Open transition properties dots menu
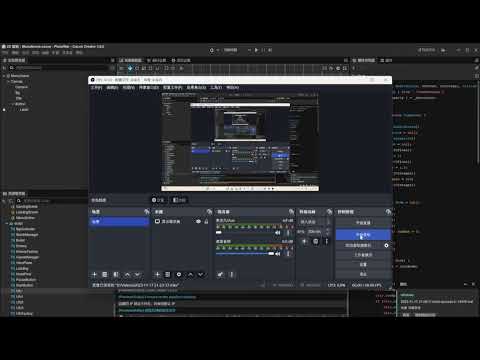Viewport: 480px width, 360px height. coord(327,241)
